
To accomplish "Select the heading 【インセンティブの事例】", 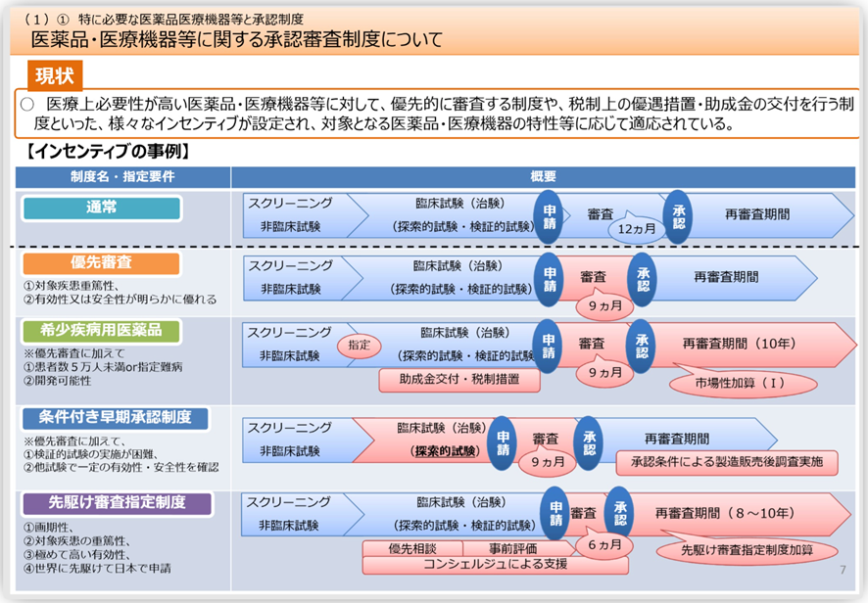I will pyautogui.click(x=109, y=151).
